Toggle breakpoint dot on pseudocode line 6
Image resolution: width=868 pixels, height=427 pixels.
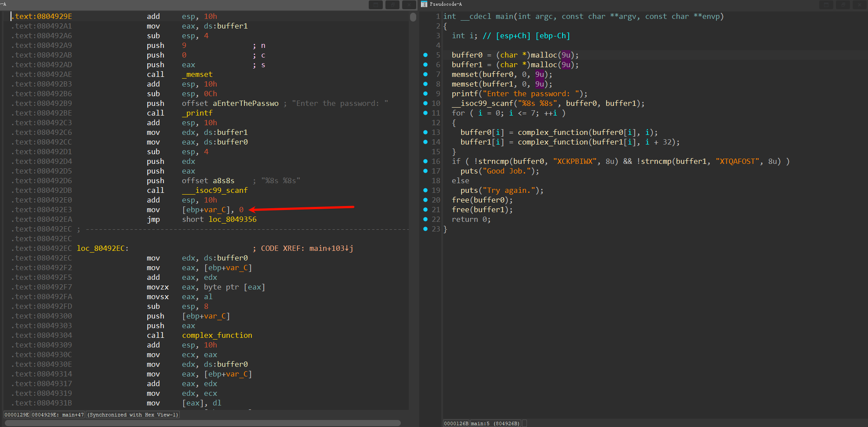[425, 65]
